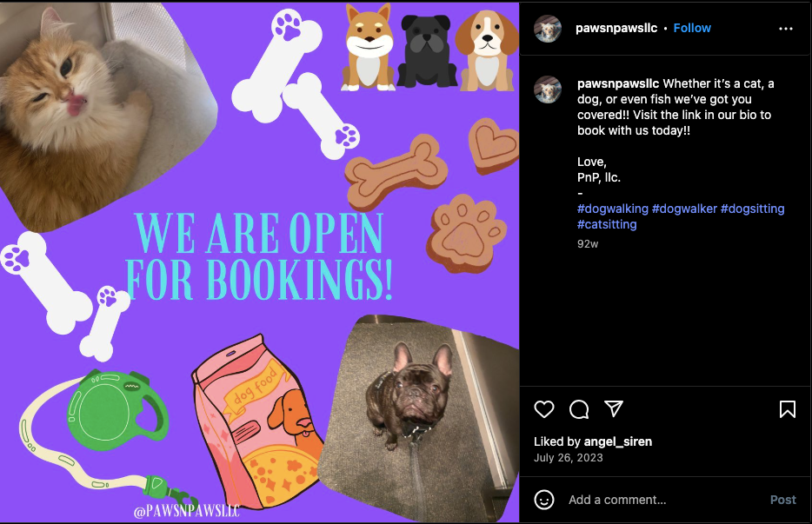Click the pawsnpawsllc username in the caption
Viewport: 812px width, 524px height.
[x=618, y=83]
